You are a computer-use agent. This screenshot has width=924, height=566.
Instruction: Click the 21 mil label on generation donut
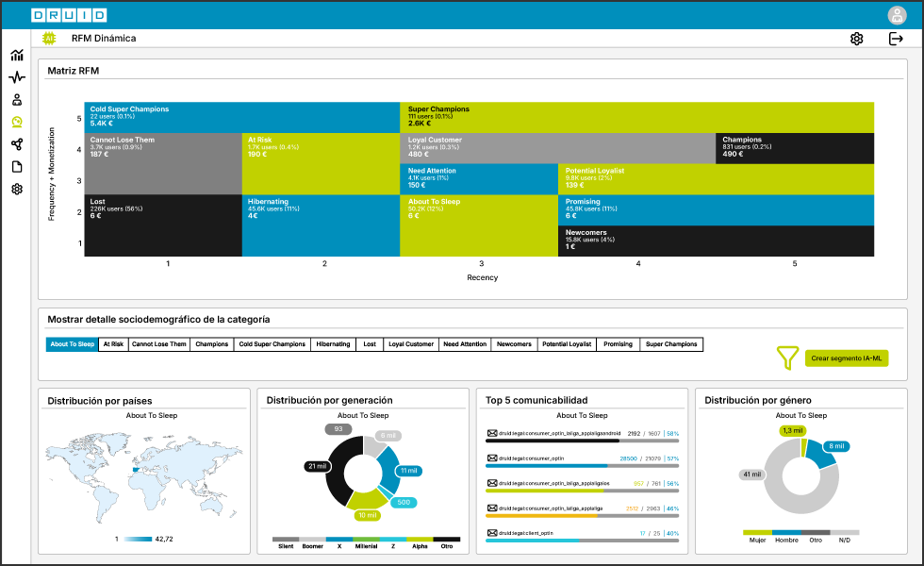[317, 466]
